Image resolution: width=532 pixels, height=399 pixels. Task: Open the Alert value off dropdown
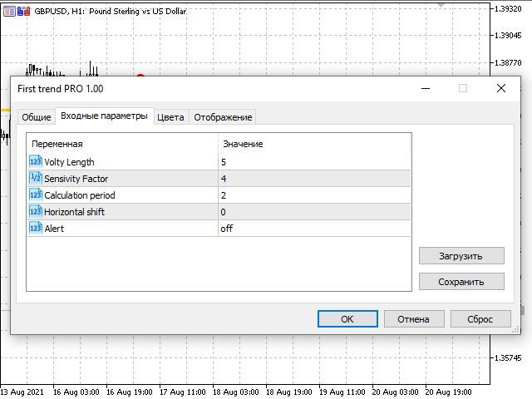pos(314,229)
